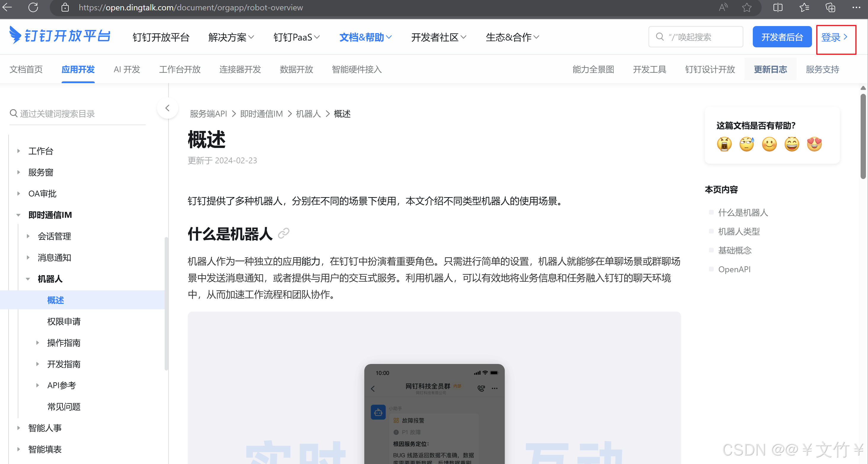Open split screen browser icon

pyautogui.click(x=778, y=7)
